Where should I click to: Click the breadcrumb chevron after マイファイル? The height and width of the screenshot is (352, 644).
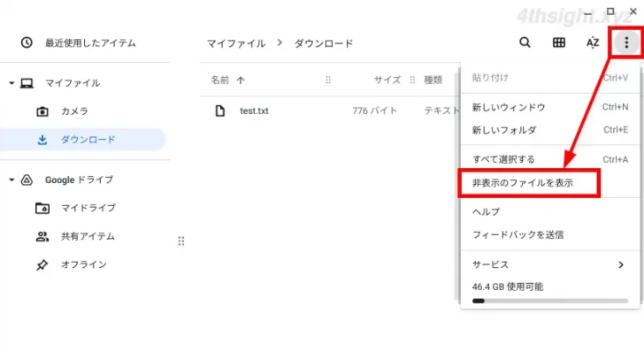(280, 42)
